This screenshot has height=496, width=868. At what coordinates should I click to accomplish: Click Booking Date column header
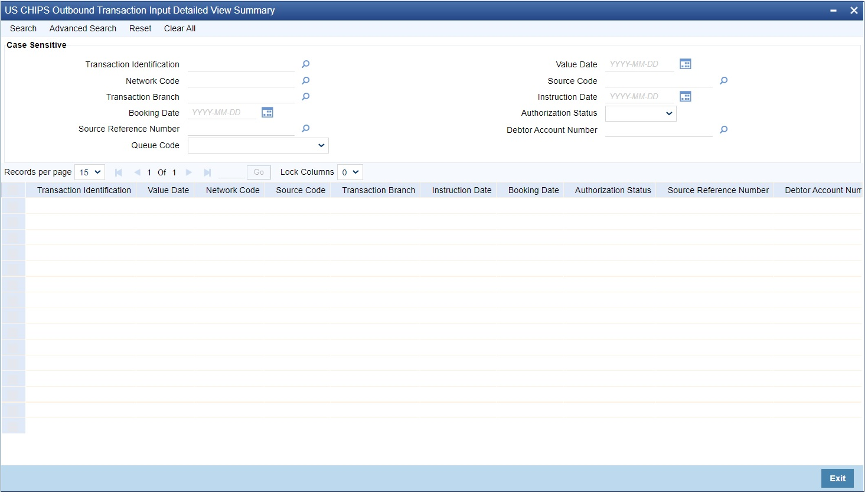(x=533, y=190)
